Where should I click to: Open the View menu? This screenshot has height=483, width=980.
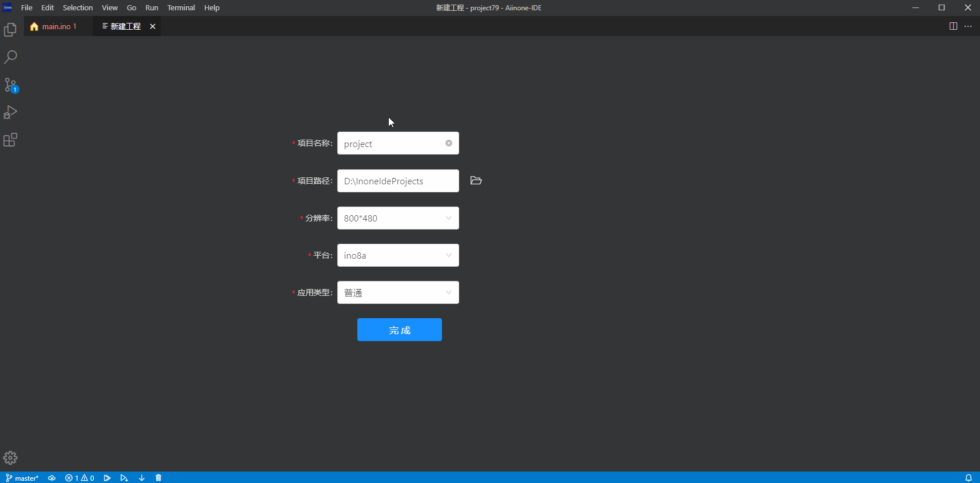(x=110, y=7)
